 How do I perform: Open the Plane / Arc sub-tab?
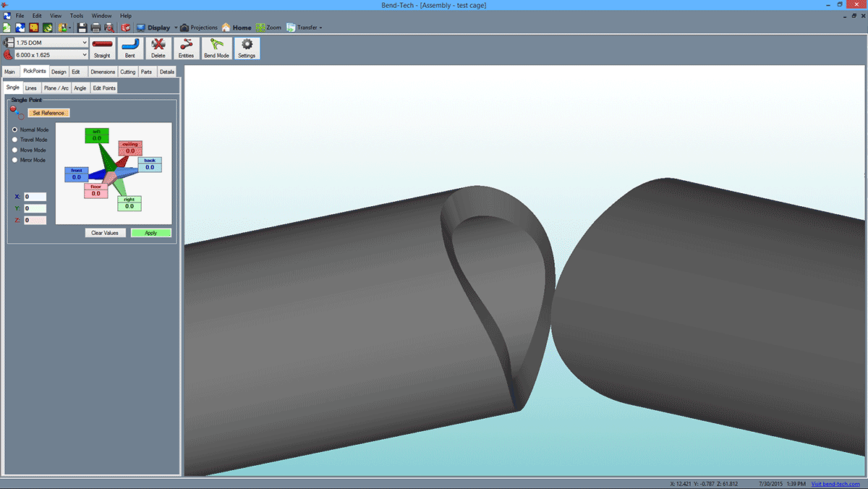(x=56, y=88)
